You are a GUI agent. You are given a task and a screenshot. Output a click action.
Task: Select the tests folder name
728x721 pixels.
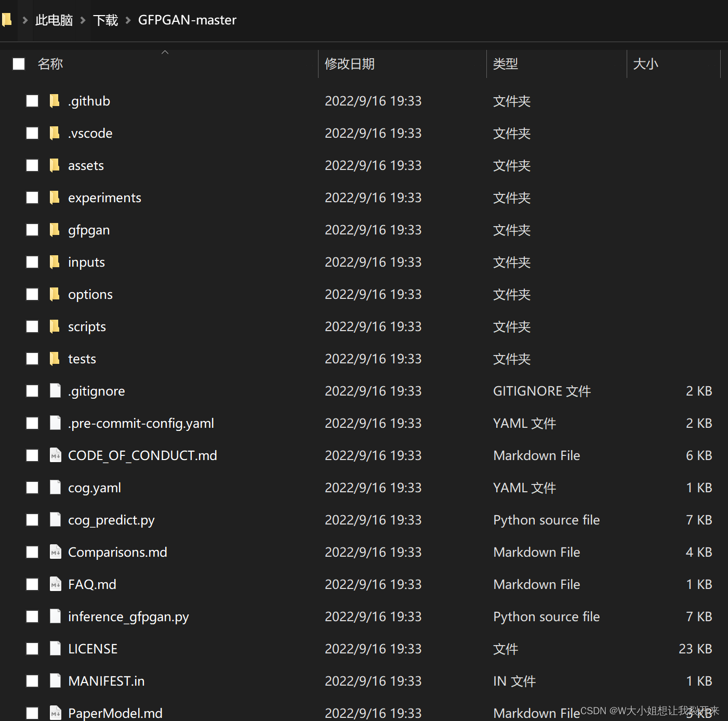[82, 359]
